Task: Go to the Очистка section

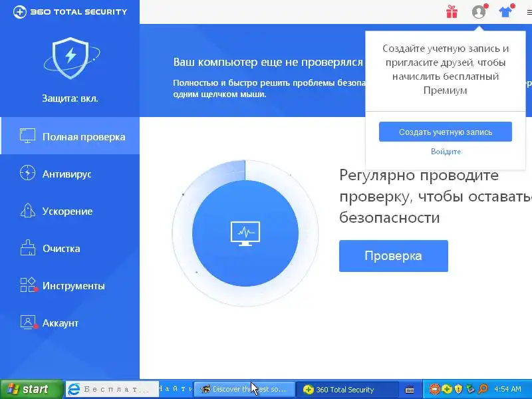Action: [70, 248]
